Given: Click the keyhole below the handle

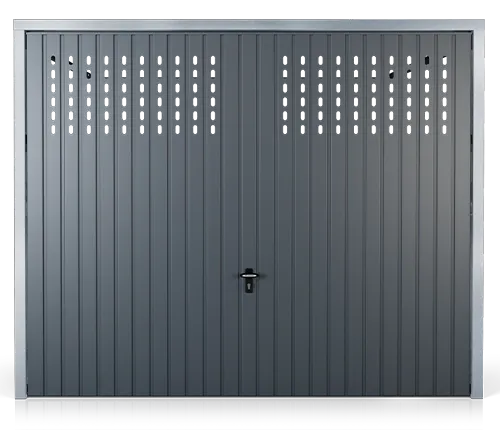Looking at the screenshot, I should click(x=249, y=286).
